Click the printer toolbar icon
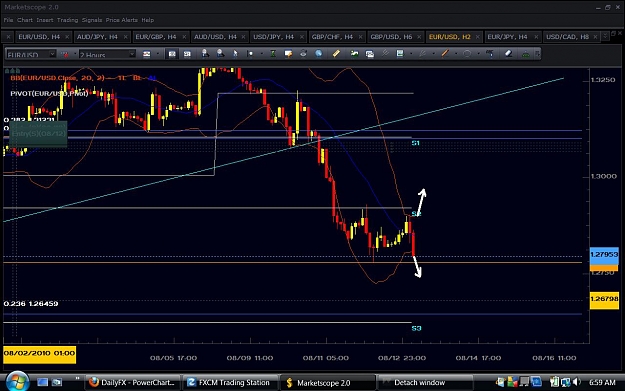625x391 pixels. [x=303, y=53]
